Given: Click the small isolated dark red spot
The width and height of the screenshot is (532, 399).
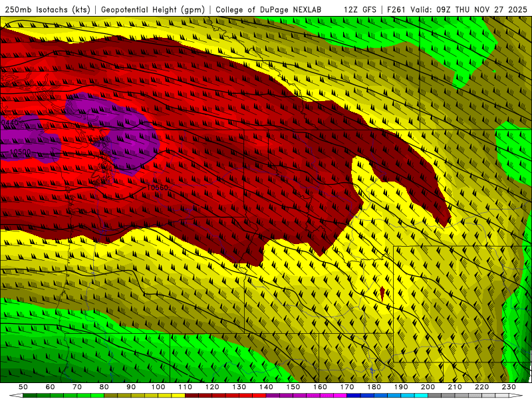Looking at the screenshot, I should coord(382,293).
